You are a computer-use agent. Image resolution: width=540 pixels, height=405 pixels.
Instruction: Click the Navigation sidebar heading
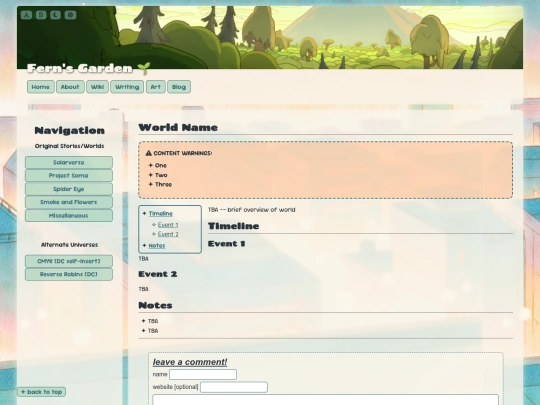tap(70, 131)
